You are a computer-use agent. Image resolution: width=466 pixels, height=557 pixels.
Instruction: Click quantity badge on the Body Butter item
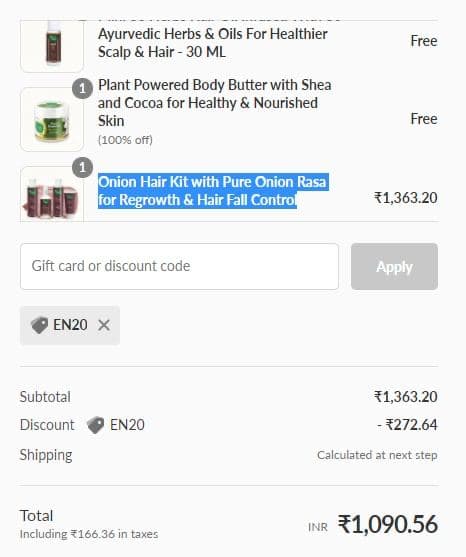[x=82, y=88]
